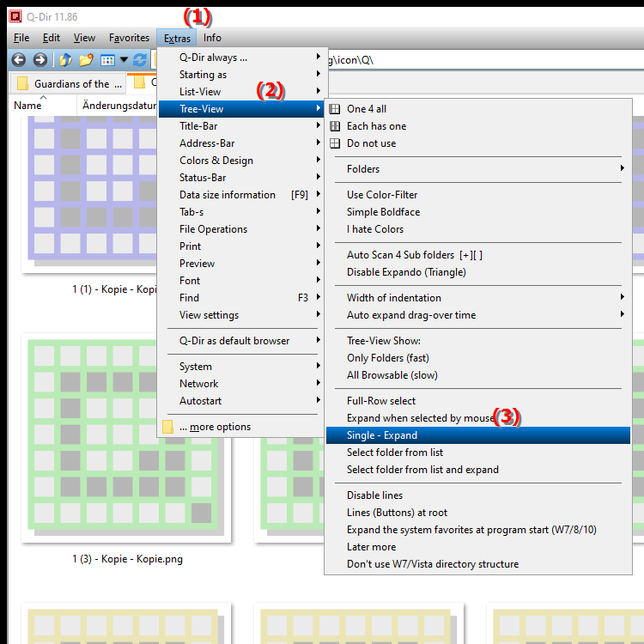The width and height of the screenshot is (644, 644).
Task: Switch to Guardians of the ... tab
Action: tap(69, 83)
